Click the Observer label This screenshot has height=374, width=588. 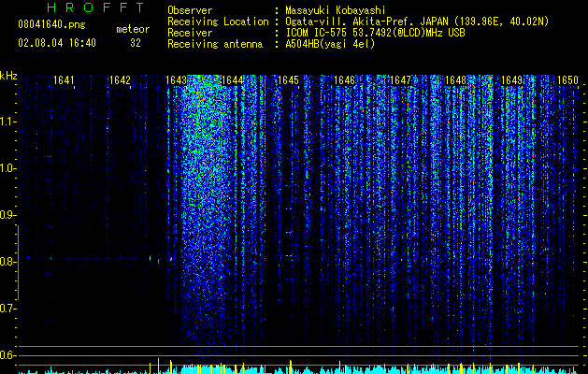pos(190,10)
